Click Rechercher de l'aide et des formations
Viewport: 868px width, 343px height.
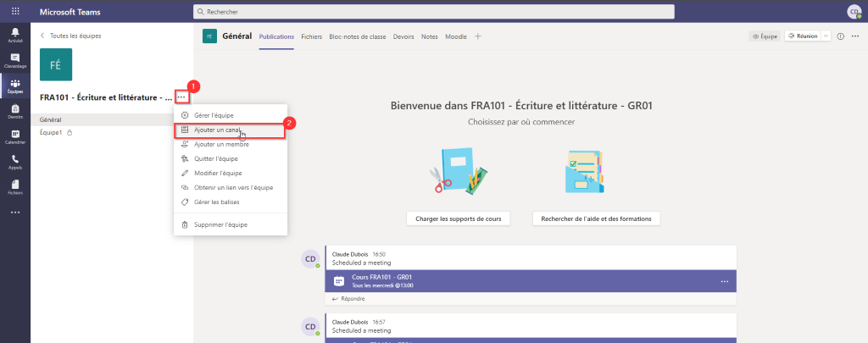pos(596,219)
